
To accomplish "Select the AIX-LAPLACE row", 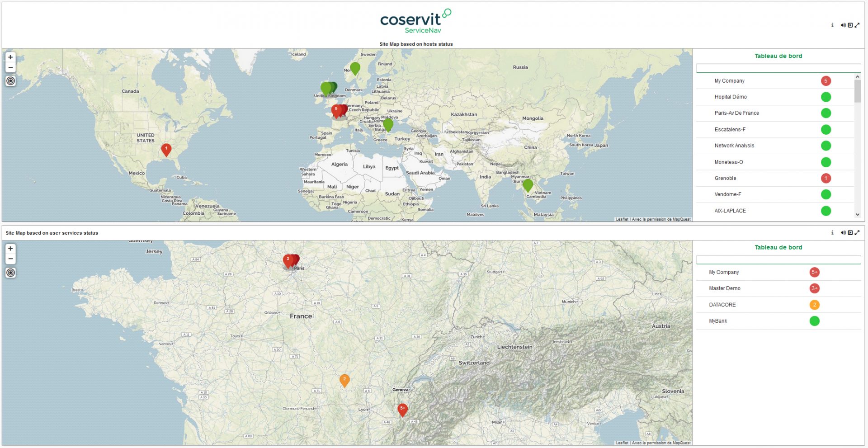I will click(x=775, y=211).
